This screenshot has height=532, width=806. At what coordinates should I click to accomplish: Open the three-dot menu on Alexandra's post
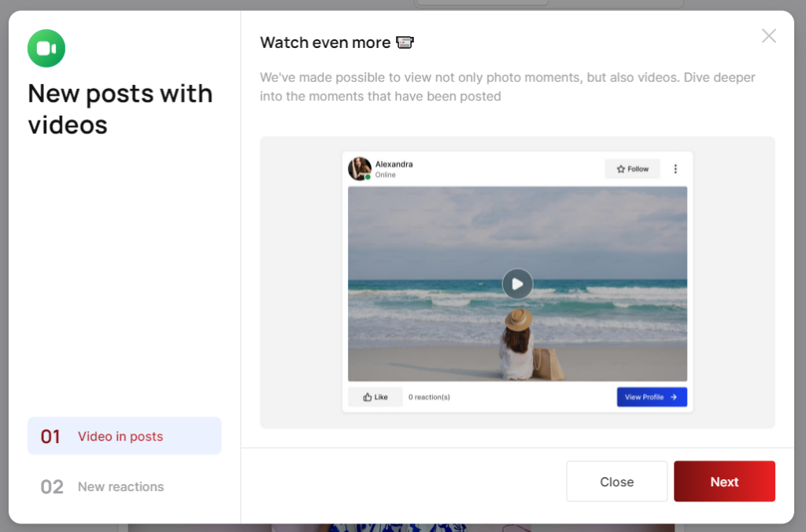pos(675,169)
